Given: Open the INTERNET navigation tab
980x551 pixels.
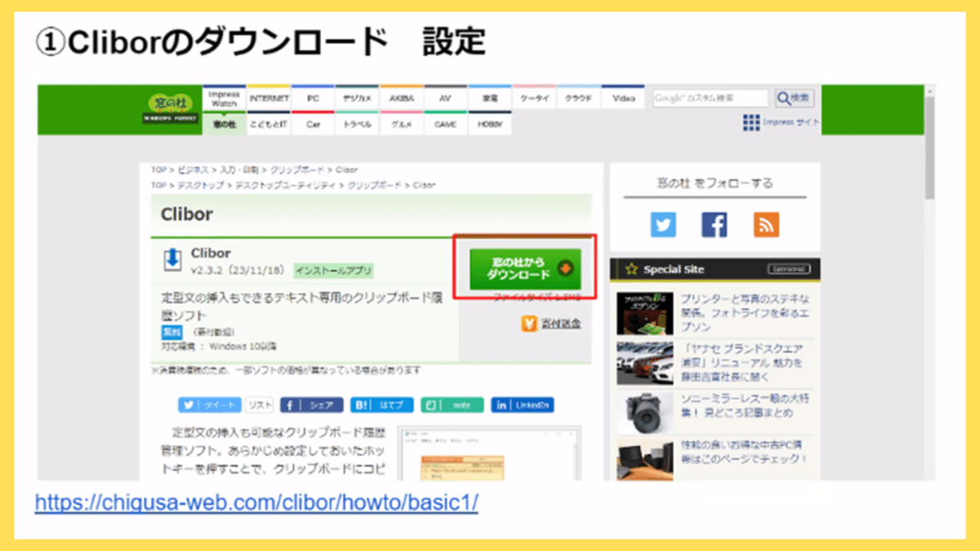Looking at the screenshot, I should pos(269,98).
